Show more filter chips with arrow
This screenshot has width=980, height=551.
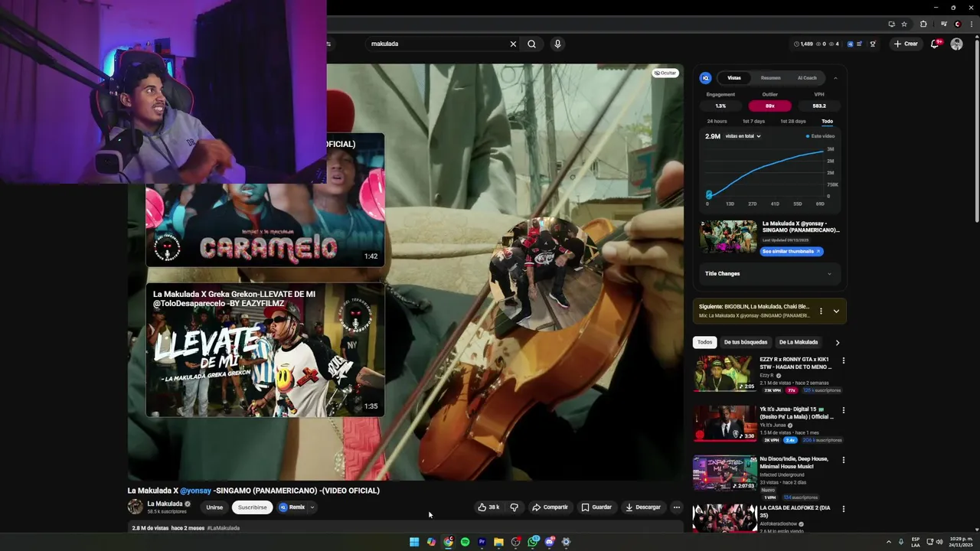837,342
